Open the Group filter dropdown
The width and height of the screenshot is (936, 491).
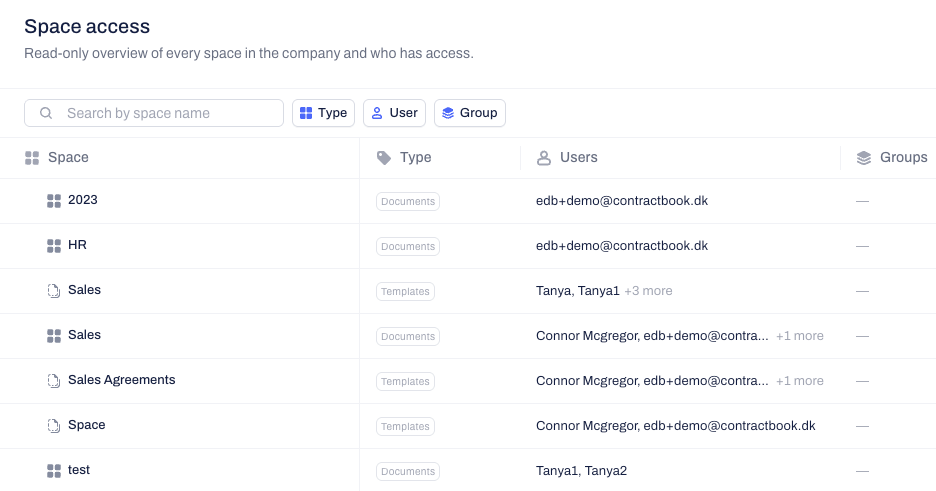[x=470, y=113]
